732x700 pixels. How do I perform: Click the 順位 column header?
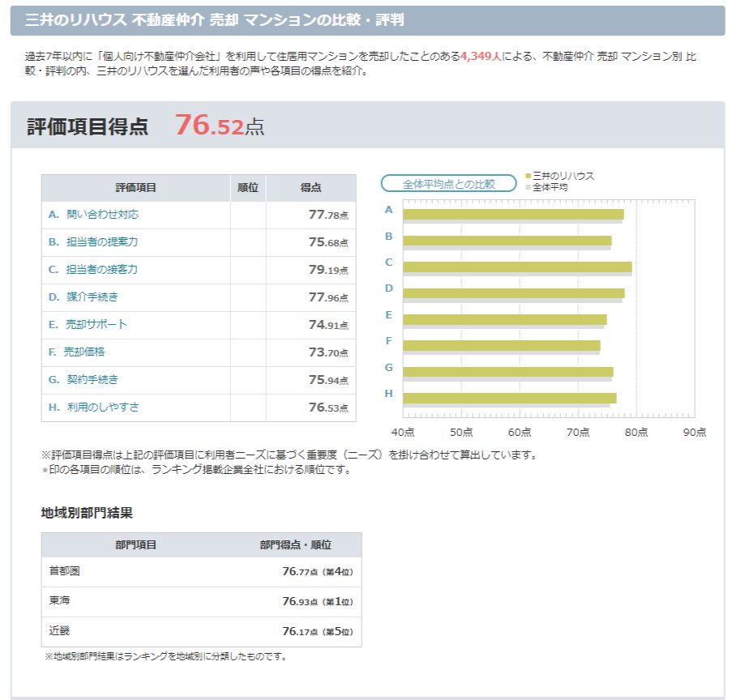click(x=248, y=188)
